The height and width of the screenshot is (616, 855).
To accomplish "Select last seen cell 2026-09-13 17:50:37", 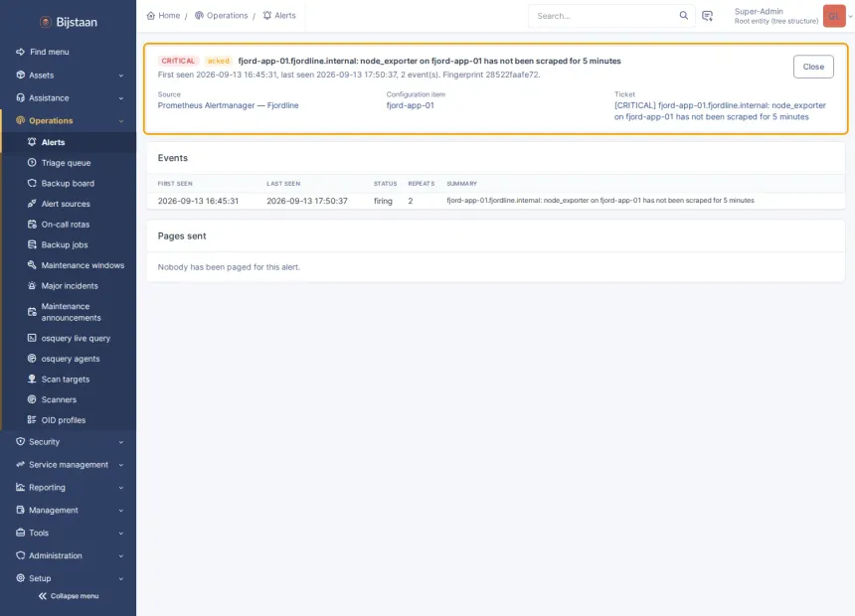I will (307, 201).
